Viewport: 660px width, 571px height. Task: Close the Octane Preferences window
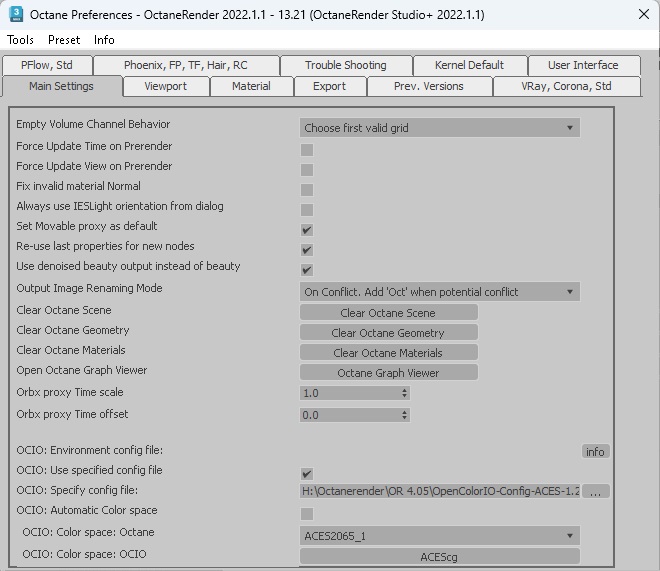click(x=644, y=14)
